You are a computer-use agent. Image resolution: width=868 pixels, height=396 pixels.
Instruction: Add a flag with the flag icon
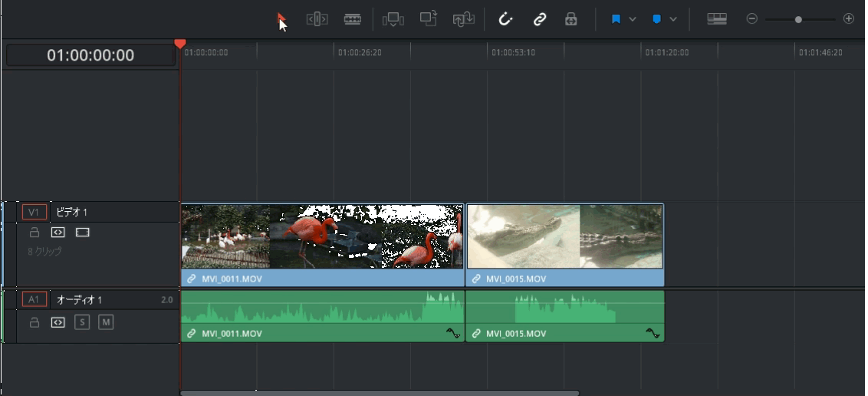(616, 19)
